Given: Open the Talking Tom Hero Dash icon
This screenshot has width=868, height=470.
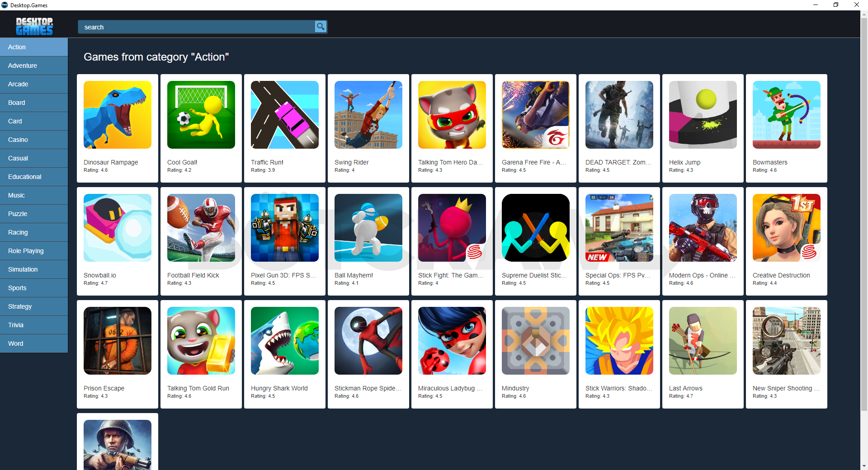Looking at the screenshot, I should [452, 115].
